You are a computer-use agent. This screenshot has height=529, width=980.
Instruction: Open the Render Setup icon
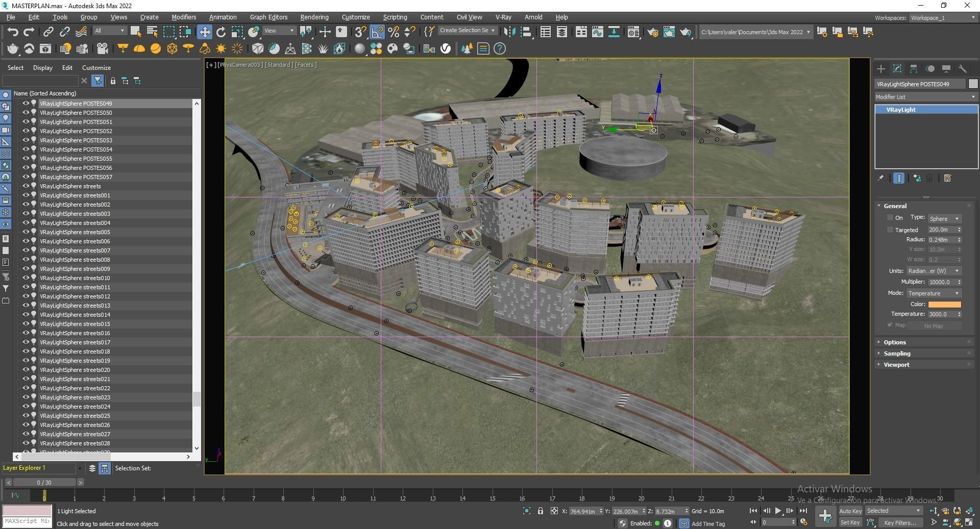(653, 32)
